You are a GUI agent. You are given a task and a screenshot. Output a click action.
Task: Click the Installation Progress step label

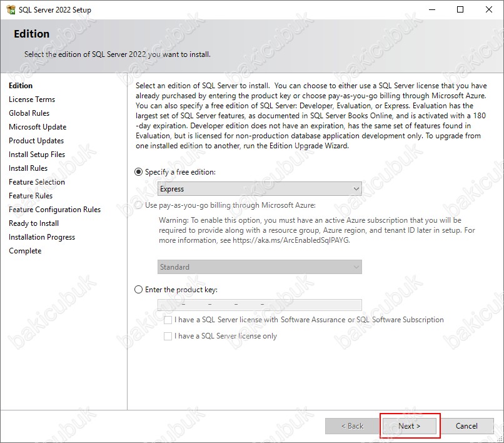tap(42, 237)
